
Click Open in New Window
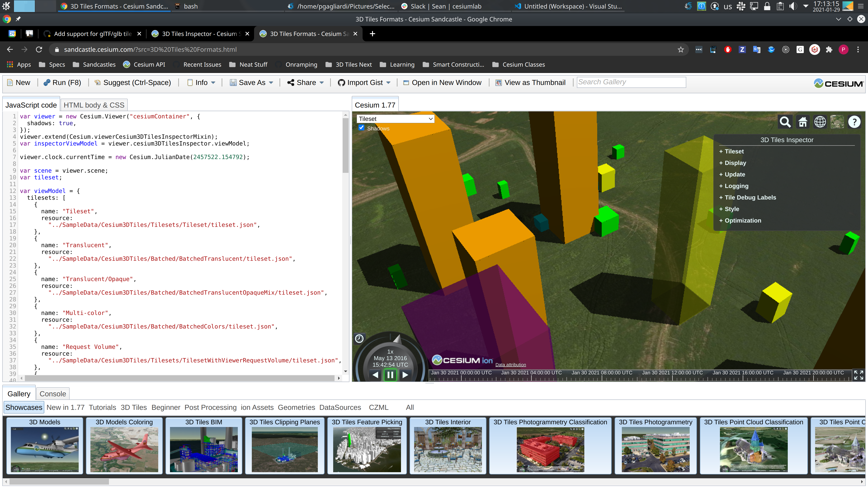pyautogui.click(x=442, y=82)
